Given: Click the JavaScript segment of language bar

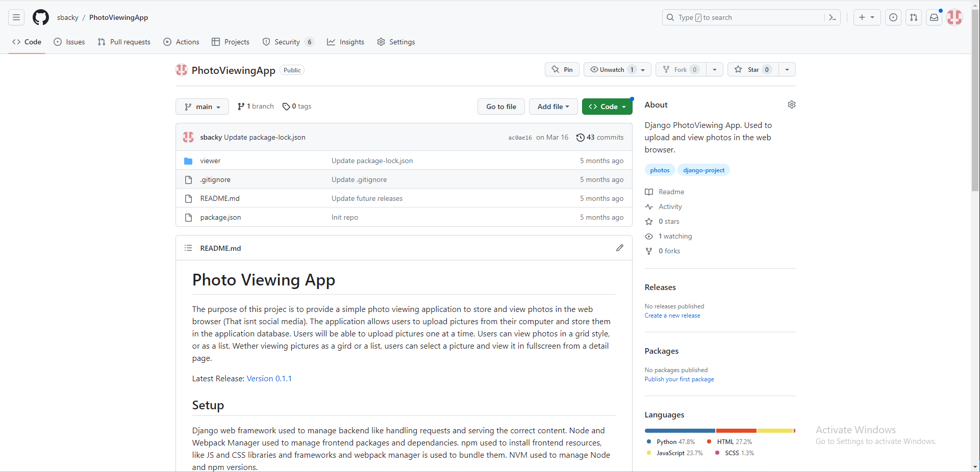Looking at the screenshot, I should click(x=775, y=431).
